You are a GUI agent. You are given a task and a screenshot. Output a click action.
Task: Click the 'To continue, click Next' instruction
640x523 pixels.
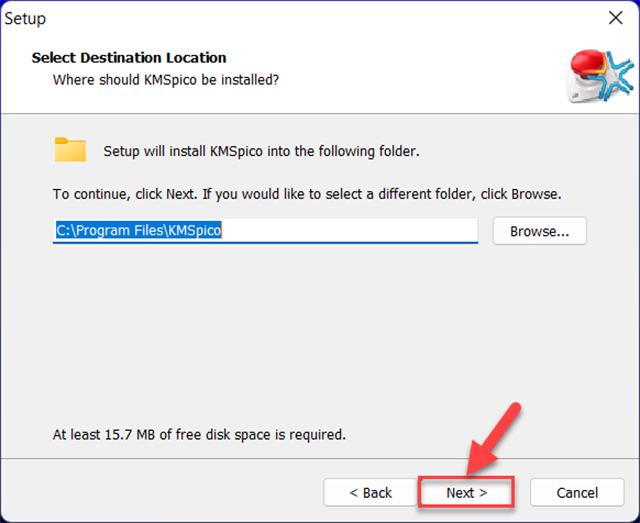307,194
